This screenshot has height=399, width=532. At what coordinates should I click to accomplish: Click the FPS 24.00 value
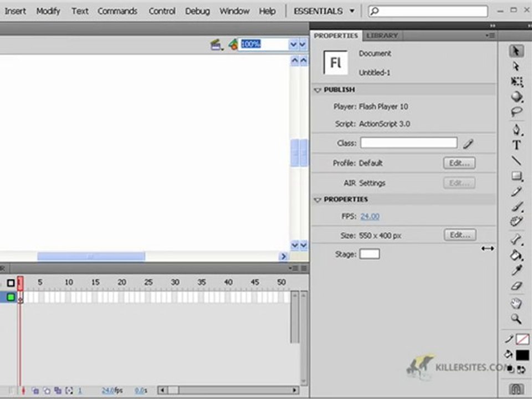[x=370, y=216]
